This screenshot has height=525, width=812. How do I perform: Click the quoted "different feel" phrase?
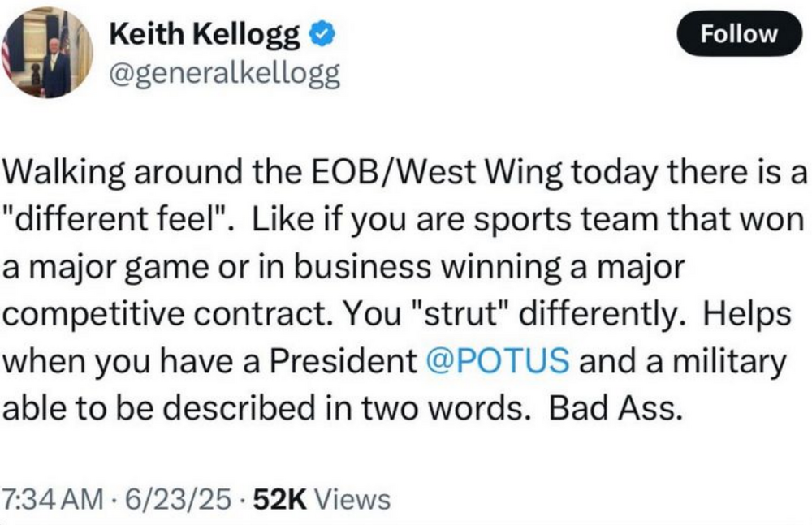coord(110,219)
